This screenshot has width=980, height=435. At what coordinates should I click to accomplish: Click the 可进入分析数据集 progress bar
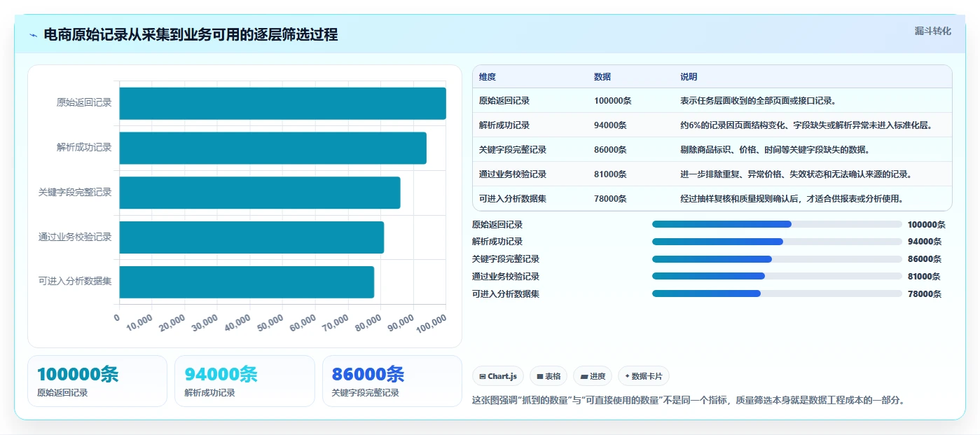pyautogui.click(x=777, y=294)
